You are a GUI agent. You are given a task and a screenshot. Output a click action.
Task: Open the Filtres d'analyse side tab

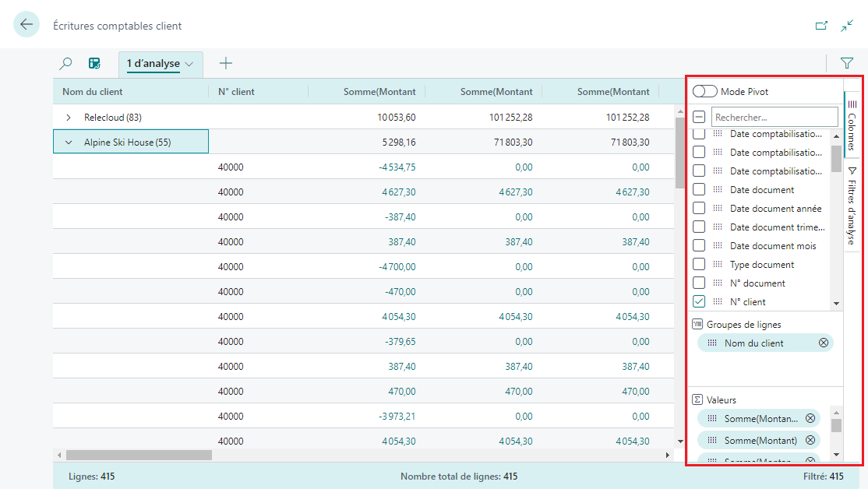852,205
